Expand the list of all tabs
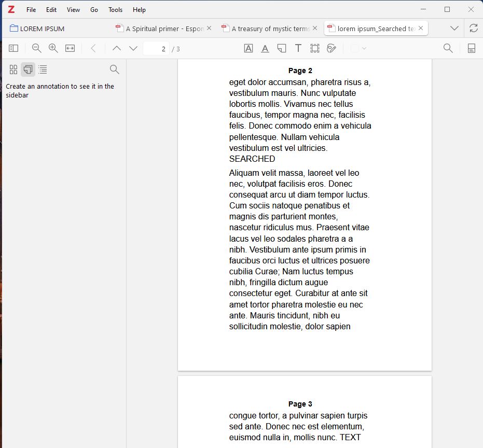This screenshot has height=448, width=483. tap(454, 29)
